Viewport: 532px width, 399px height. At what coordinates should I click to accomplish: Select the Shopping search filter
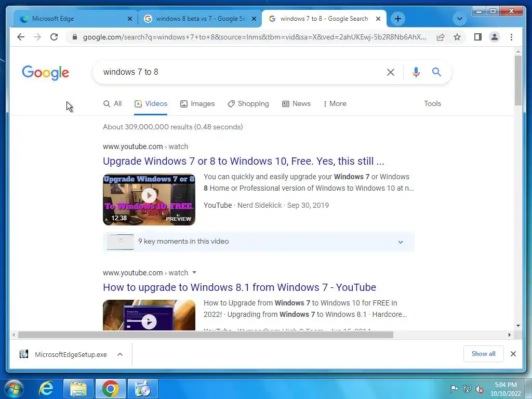248,103
